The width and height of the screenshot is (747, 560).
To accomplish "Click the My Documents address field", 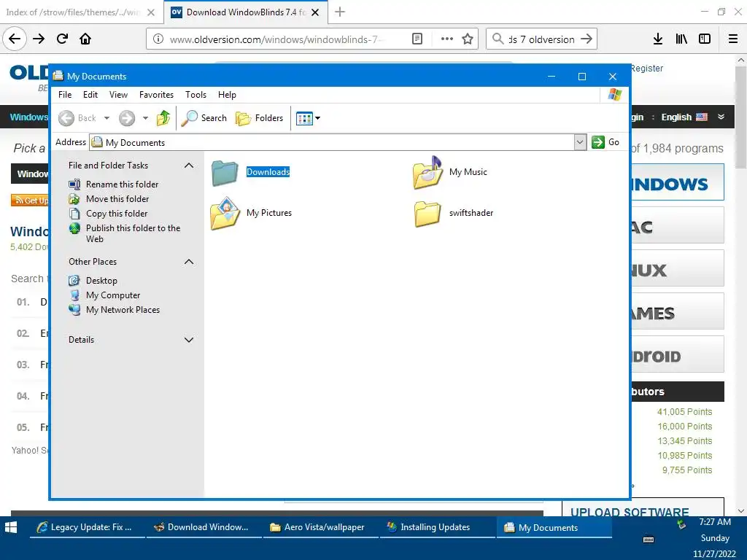I will (332, 142).
